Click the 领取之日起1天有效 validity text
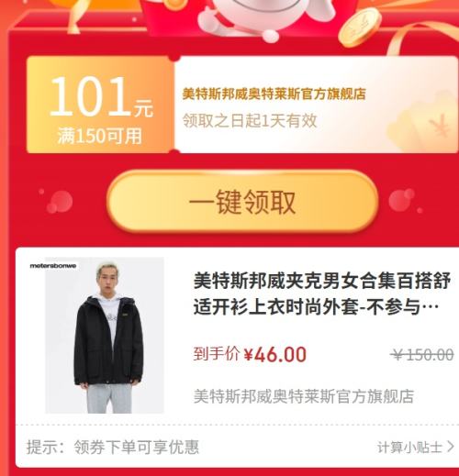The height and width of the screenshot is (476, 459). click(x=250, y=120)
